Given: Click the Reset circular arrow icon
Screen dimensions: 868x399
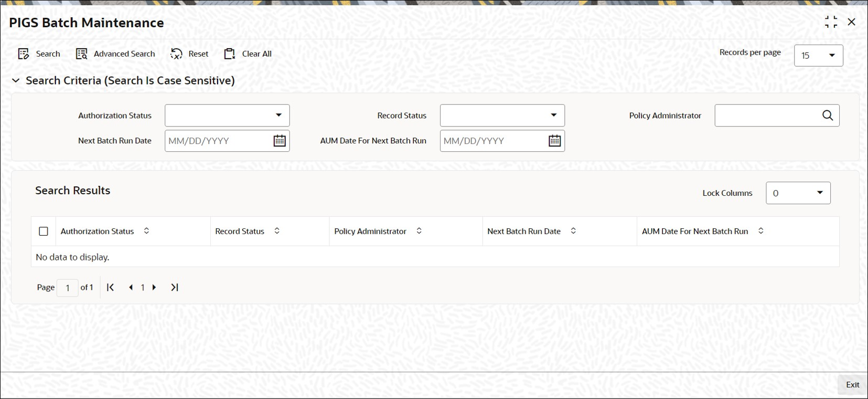Looking at the screenshot, I should pos(176,54).
